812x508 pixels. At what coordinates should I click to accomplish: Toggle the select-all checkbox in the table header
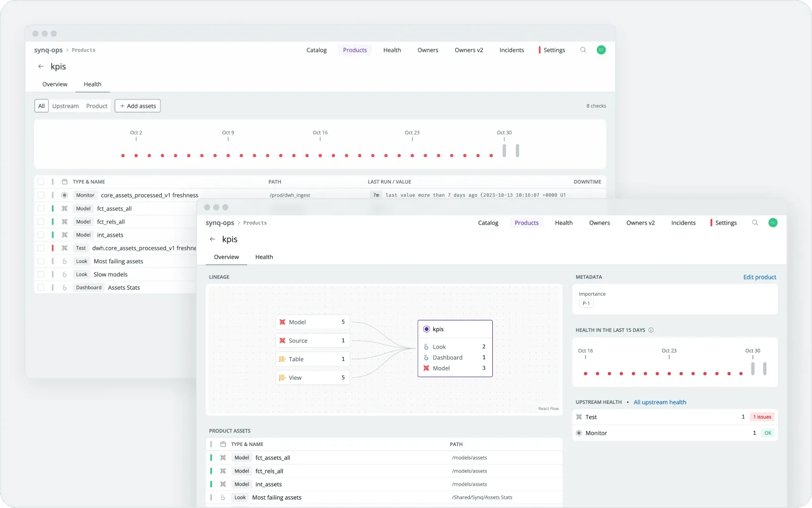pyautogui.click(x=41, y=181)
